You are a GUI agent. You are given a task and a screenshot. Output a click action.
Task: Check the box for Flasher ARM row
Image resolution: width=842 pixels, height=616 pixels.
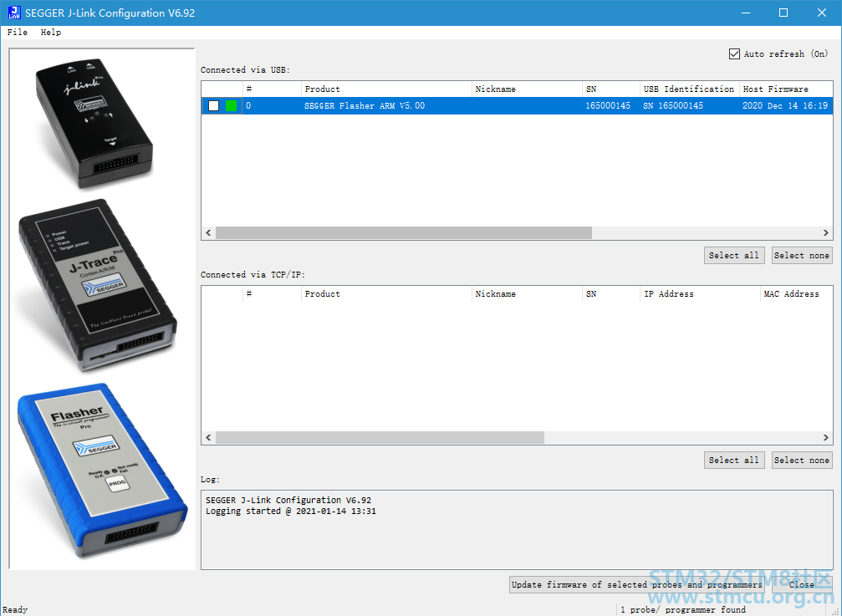click(x=214, y=105)
